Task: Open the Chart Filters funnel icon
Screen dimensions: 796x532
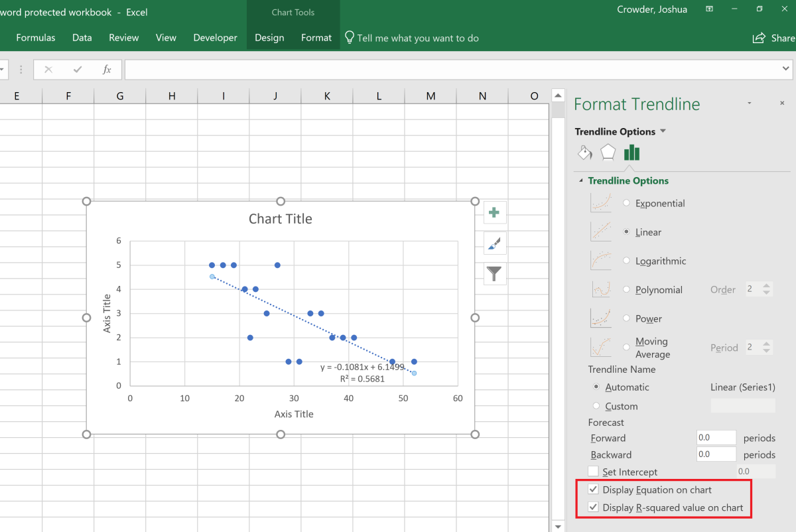Action: point(494,273)
